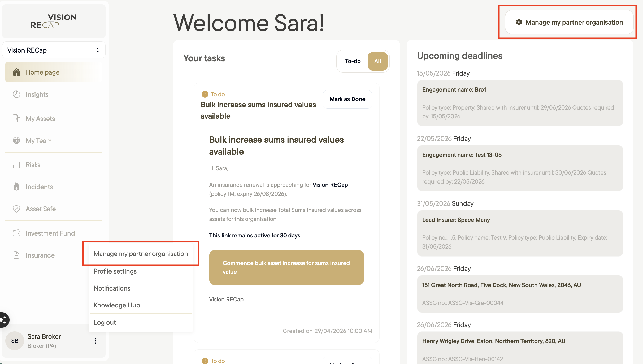Open the 151 Great North Road deadline card
This screenshot has width=643, height=364.
click(x=520, y=294)
